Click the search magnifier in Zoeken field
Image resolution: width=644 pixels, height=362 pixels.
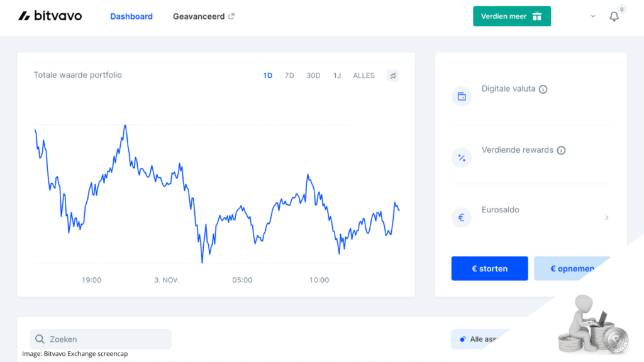pyautogui.click(x=40, y=339)
